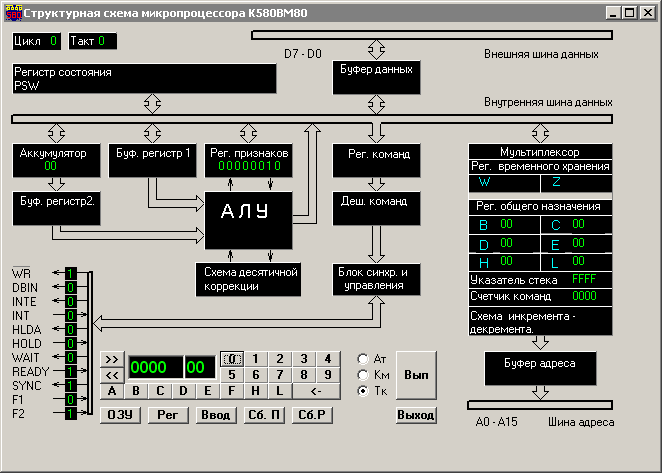
Task: Click the Выход exit button
Action: coord(416,414)
